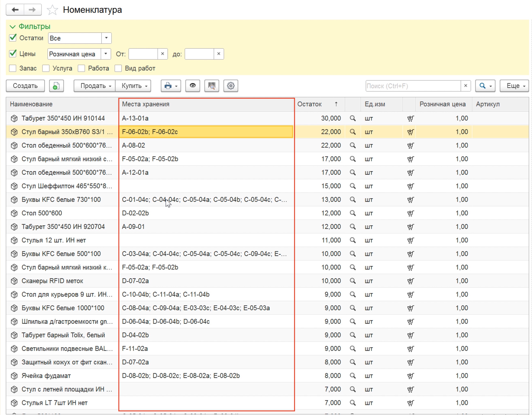Open the Купить dropdown menu

coord(133,86)
